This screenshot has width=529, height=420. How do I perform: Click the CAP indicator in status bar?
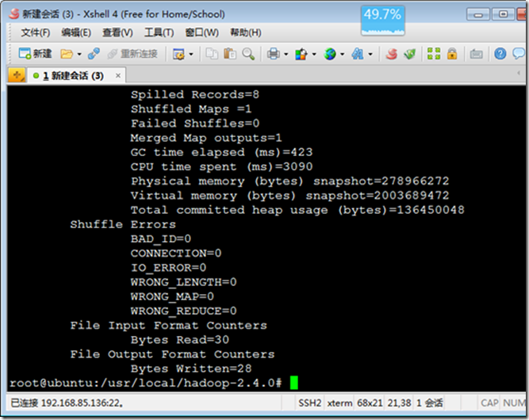(x=489, y=403)
